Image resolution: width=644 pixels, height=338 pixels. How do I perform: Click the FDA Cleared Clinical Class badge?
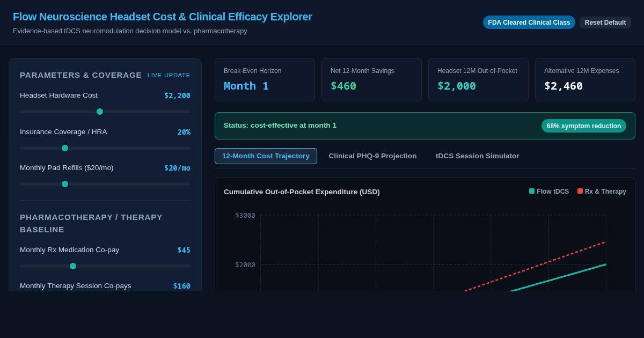click(529, 23)
